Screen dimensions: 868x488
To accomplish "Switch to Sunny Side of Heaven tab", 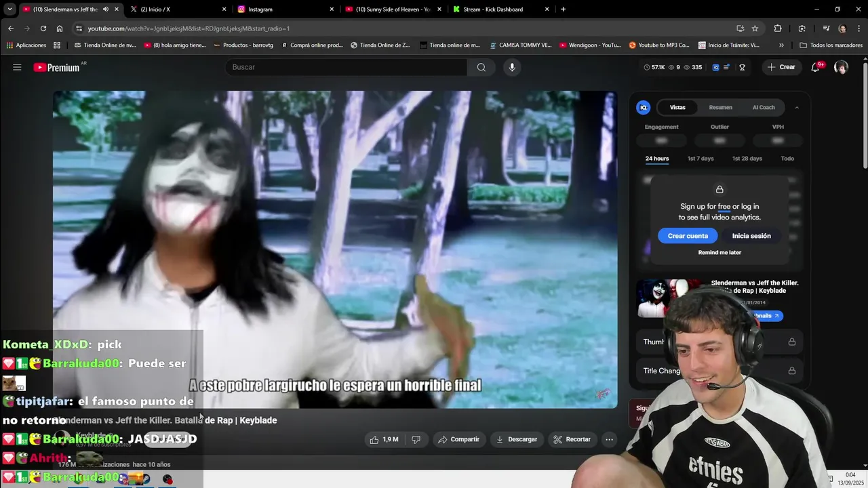I will coord(392,9).
